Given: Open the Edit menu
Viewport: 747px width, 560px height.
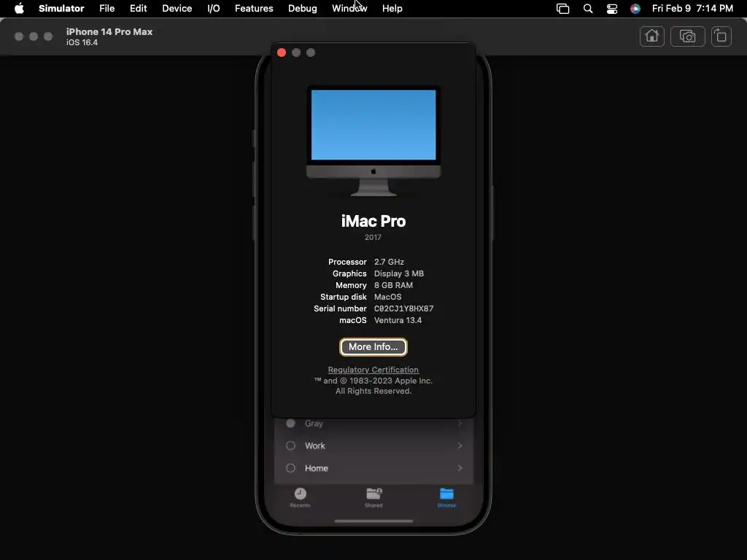Looking at the screenshot, I should [x=138, y=9].
